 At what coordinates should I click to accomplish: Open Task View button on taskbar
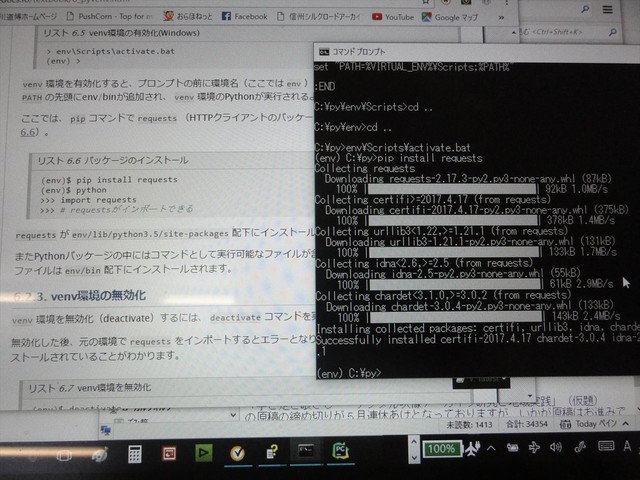point(64,455)
